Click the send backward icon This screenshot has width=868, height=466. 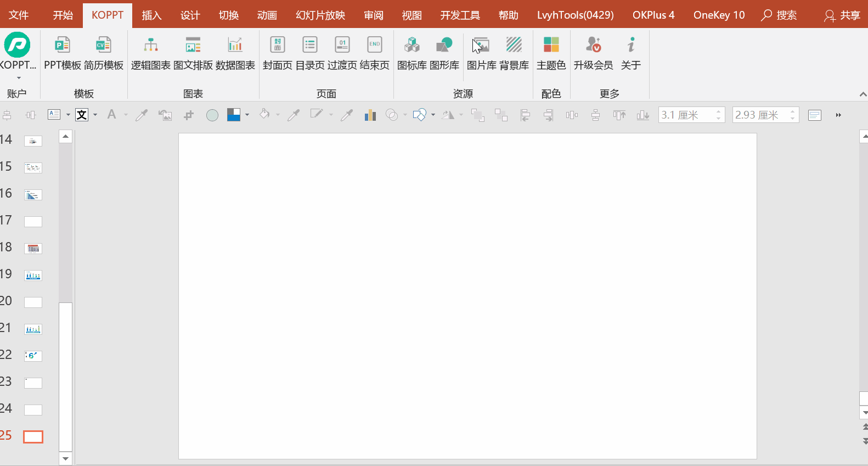coord(501,115)
